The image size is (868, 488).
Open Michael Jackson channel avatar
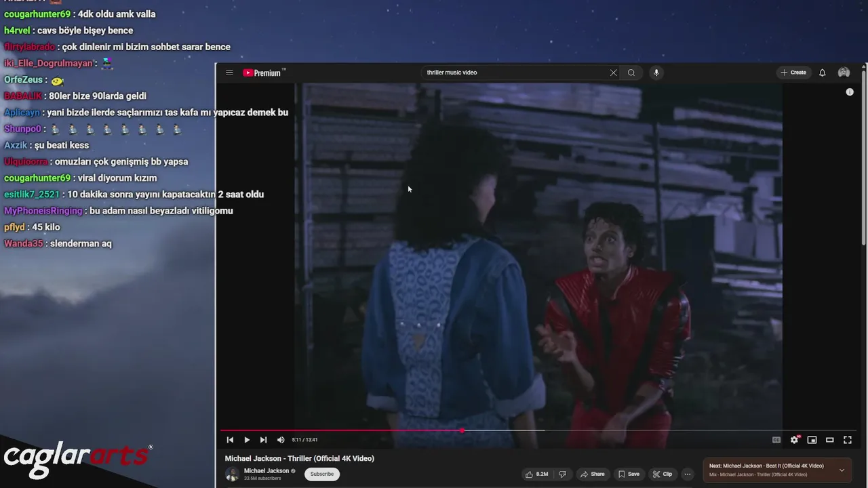click(x=232, y=474)
